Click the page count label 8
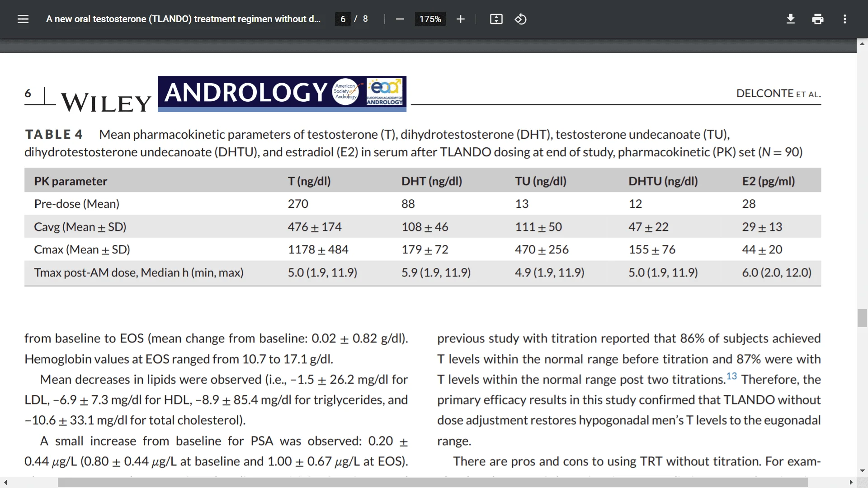868x488 pixels. pos(365,19)
